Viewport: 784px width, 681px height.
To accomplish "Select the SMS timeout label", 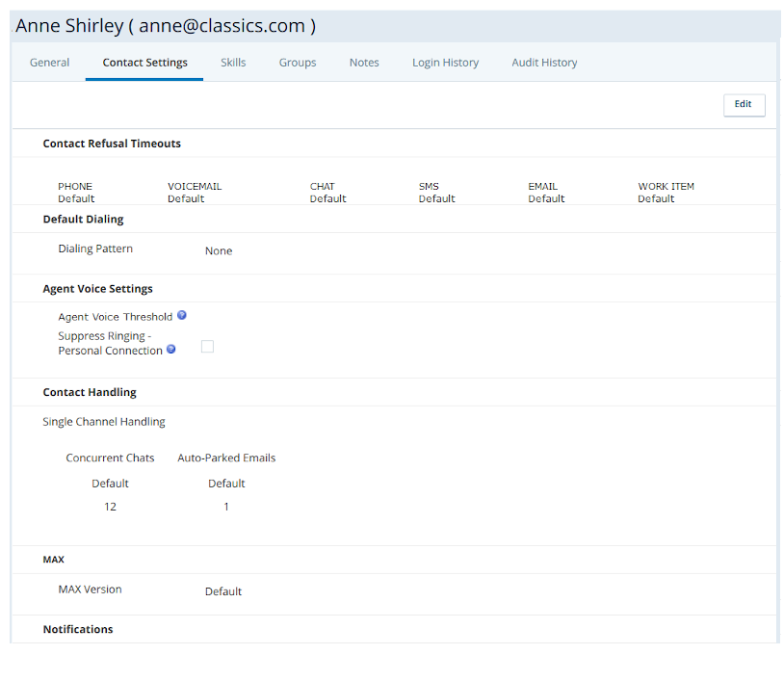I will [x=429, y=186].
